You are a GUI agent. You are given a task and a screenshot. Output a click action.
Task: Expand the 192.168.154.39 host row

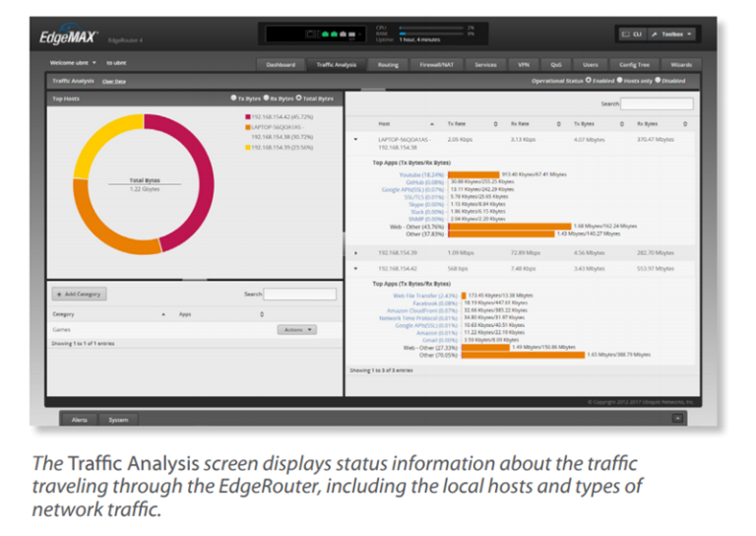355,252
